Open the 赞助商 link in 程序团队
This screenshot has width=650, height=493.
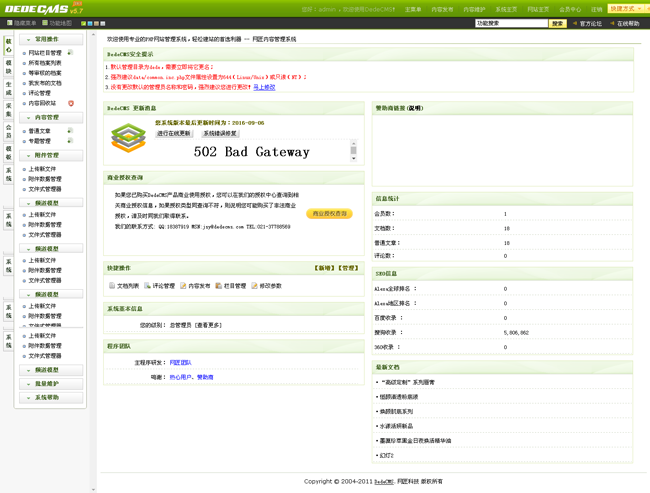[205, 377]
